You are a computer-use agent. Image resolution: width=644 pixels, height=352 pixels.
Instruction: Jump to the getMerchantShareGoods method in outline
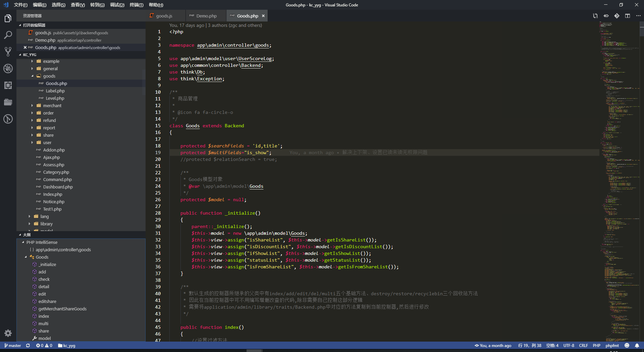62,309
